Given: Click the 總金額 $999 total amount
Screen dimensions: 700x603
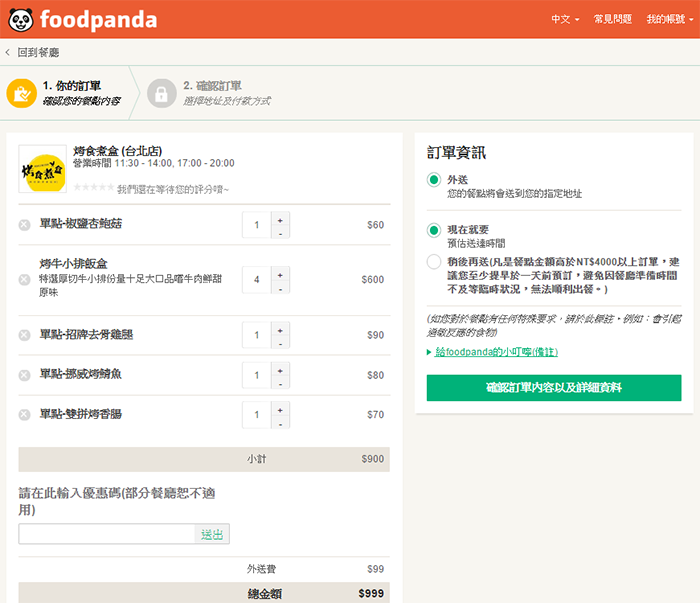Looking at the screenshot, I should click(x=371, y=594).
